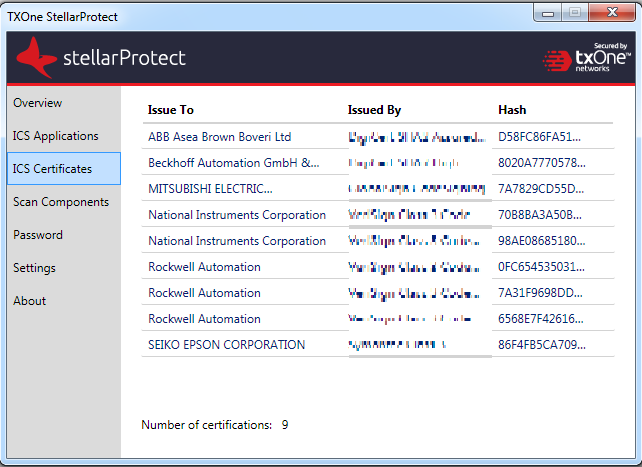Click the stellarProtect red logo icon

point(36,58)
